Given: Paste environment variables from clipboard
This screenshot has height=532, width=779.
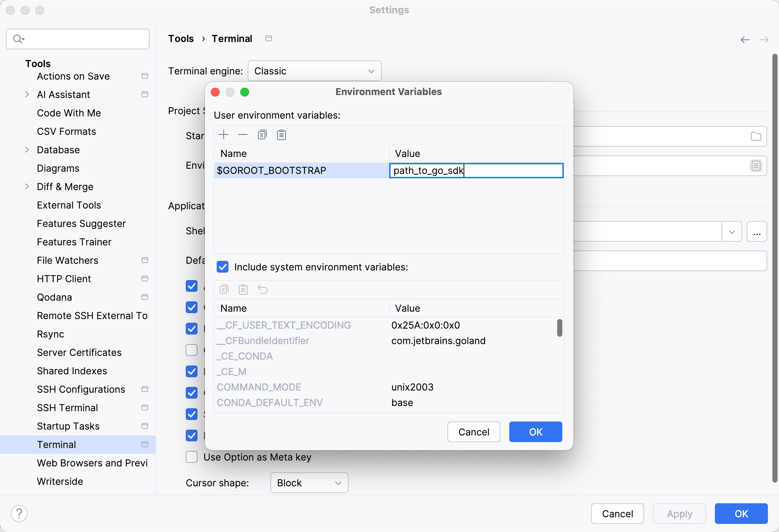Looking at the screenshot, I should click(x=282, y=134).
